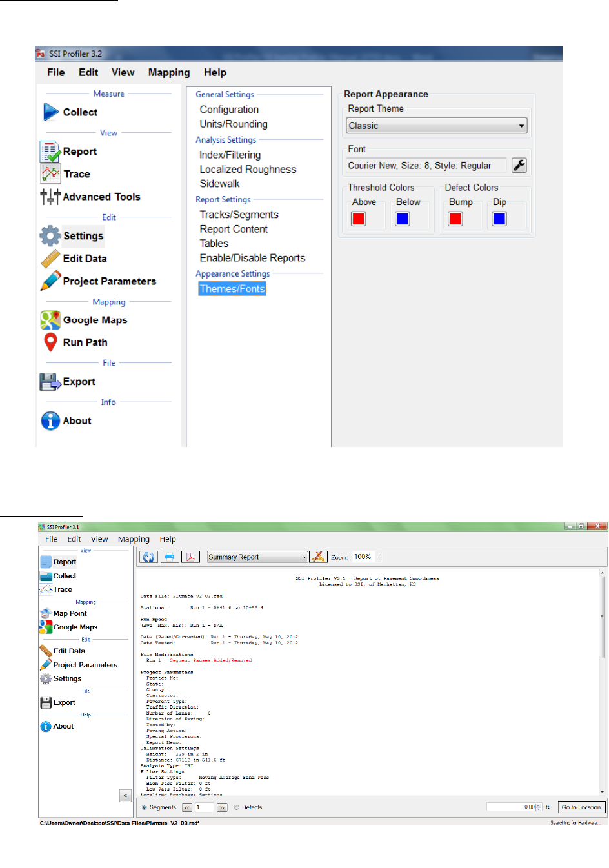This screenshot has height=868, width=609.
Task: Select Tracks/Segments report settings
Action: coord(239,215)
